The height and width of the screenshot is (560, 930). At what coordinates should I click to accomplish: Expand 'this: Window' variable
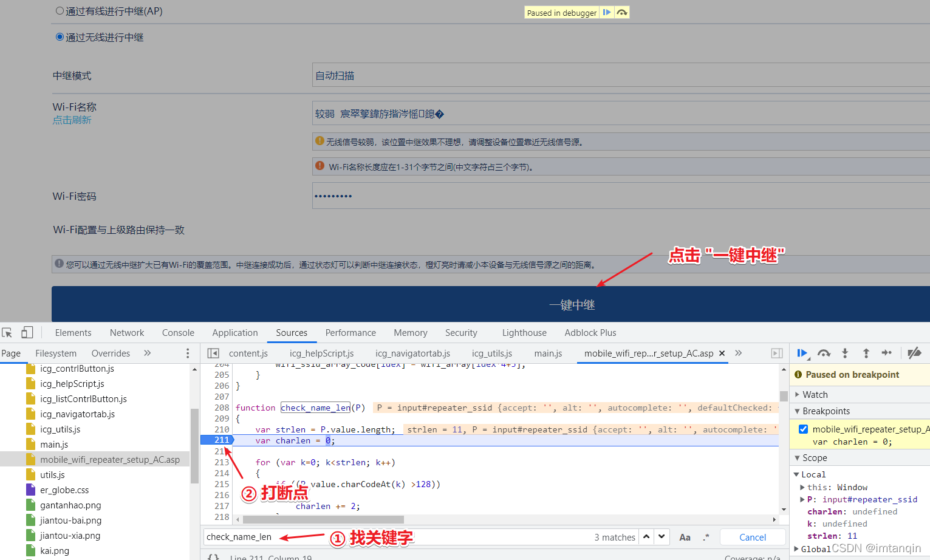[x=802, y=487]
